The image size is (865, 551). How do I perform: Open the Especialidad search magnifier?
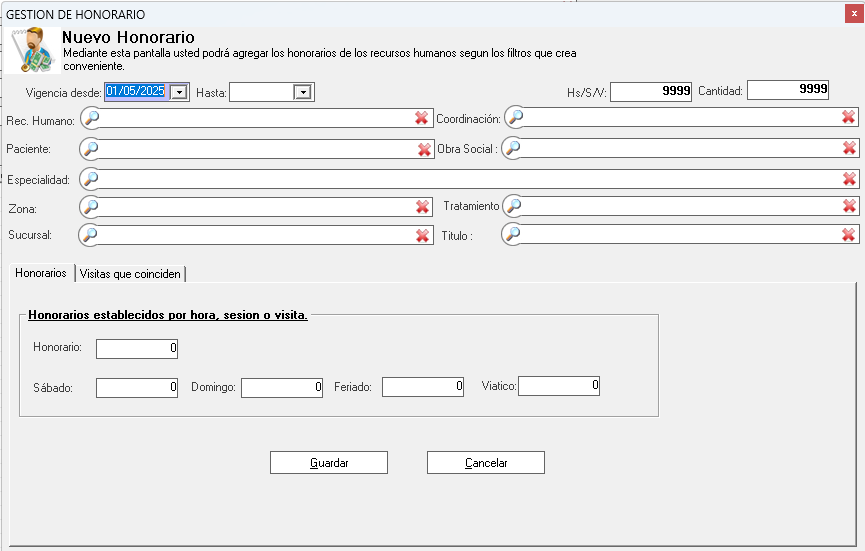pyautogui.click(x=91, y=179)
